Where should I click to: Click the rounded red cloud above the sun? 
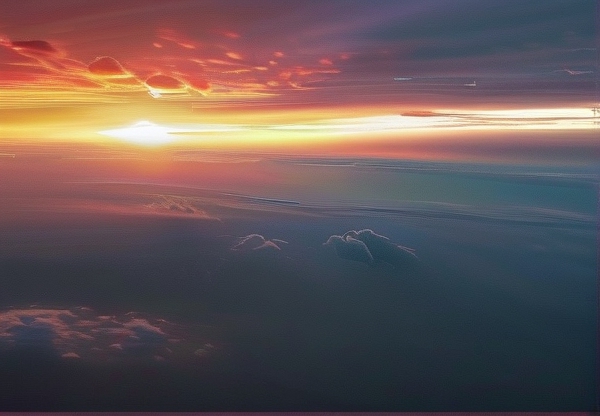click(107, 66)
